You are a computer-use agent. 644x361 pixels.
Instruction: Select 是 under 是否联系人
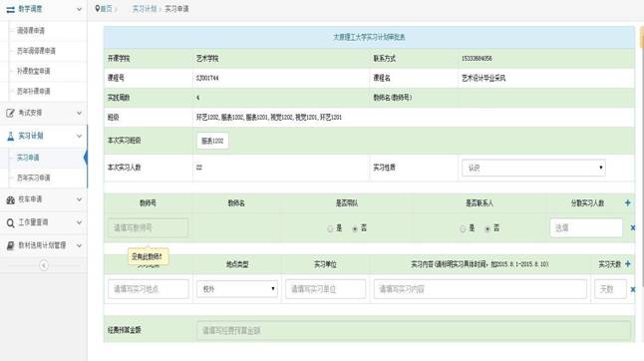click(x=463, y=228)
